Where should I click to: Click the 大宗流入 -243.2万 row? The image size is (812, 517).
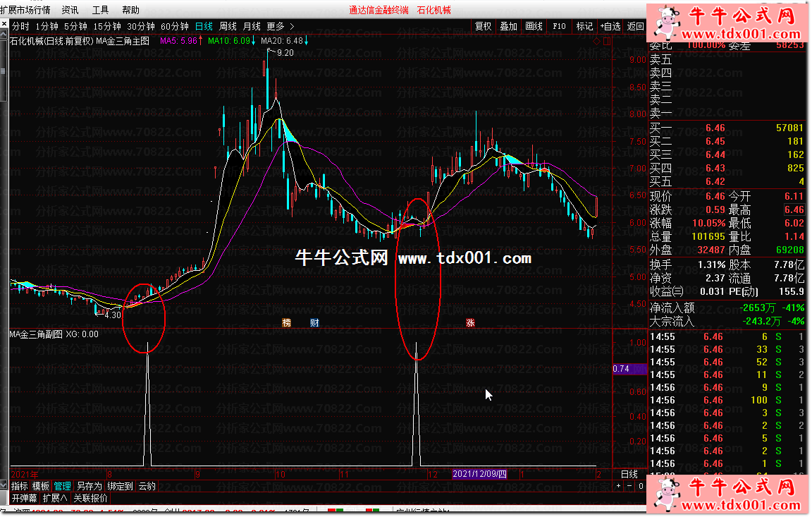coord(727,321)
